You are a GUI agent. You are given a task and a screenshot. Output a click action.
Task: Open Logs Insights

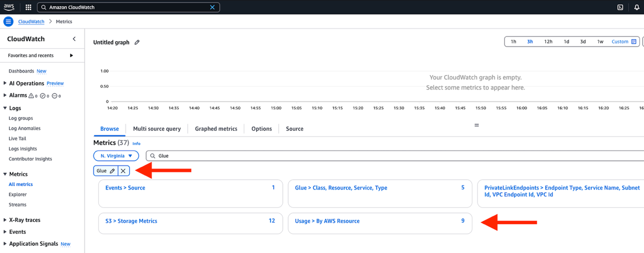click(x=23, y=149)
